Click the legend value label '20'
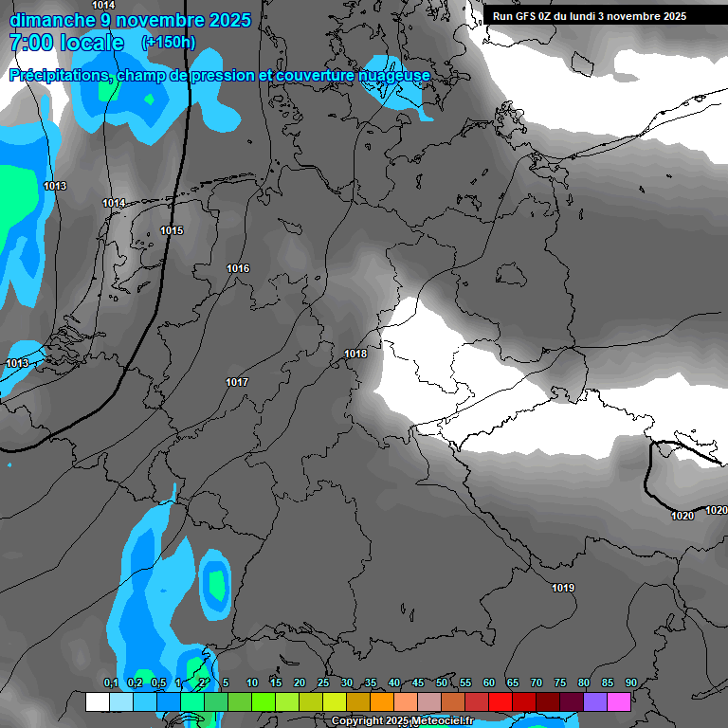 click(300, 682)
